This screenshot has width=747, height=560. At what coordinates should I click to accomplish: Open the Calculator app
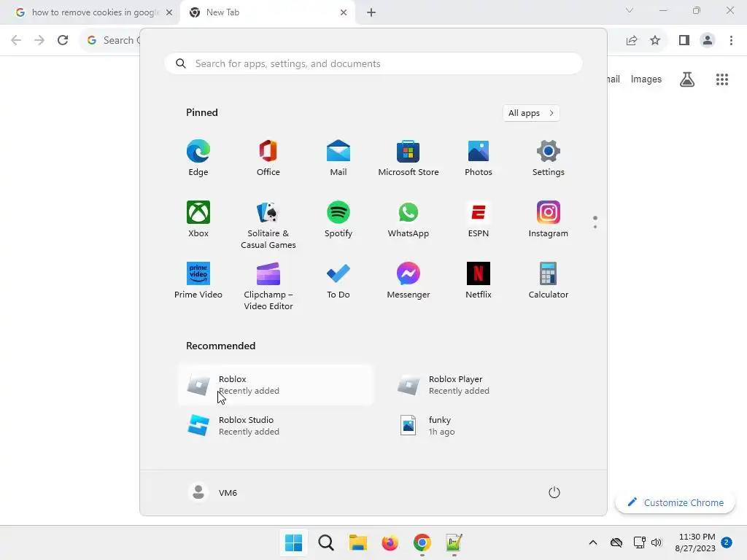click(x=549, y=281)
